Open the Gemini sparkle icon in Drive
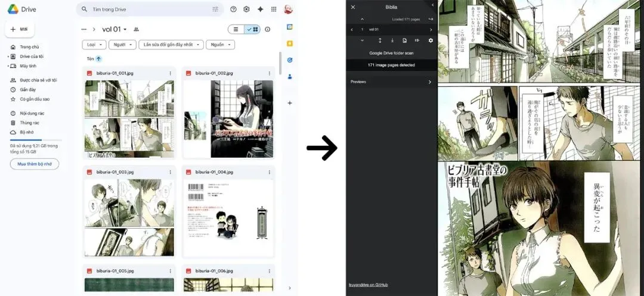 [x=260, y=9]
